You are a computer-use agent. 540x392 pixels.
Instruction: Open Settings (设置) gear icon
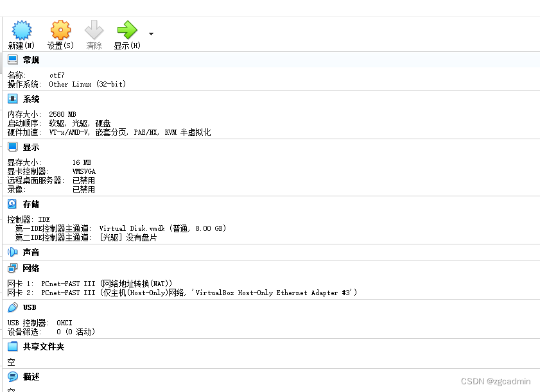tap(60, 30)
